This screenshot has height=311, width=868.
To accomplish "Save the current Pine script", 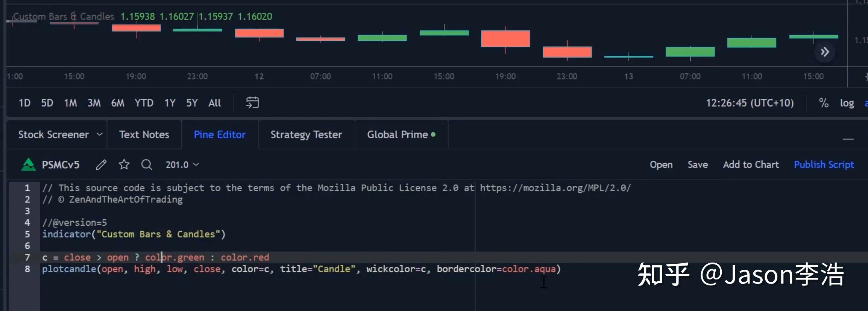I will click(x=698, y=165).
